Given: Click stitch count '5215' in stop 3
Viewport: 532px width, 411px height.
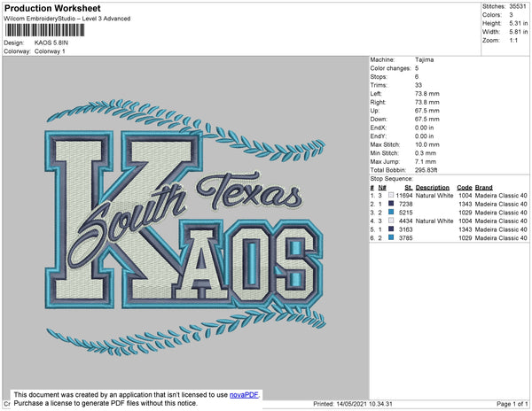Looking at the screenshot, I should pyautogui.click(x=406, y=213).
